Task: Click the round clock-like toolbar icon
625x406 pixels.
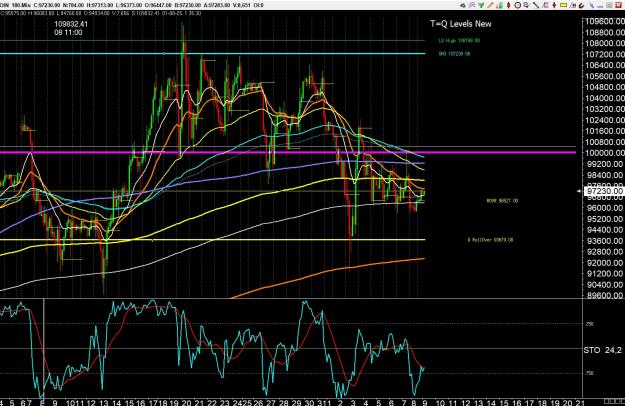Action: (518, 5)
